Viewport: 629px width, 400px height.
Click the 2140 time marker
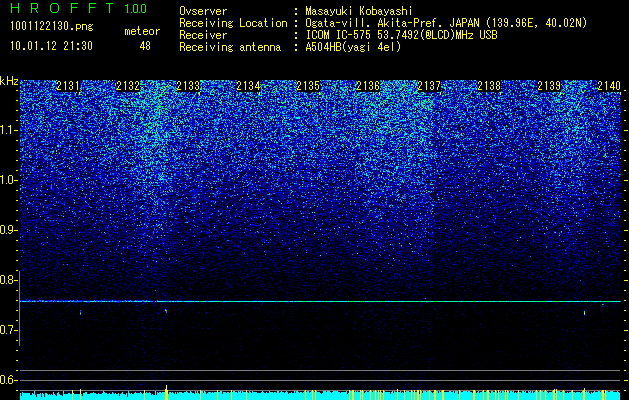pyautogui.click(x=609, y=86)
